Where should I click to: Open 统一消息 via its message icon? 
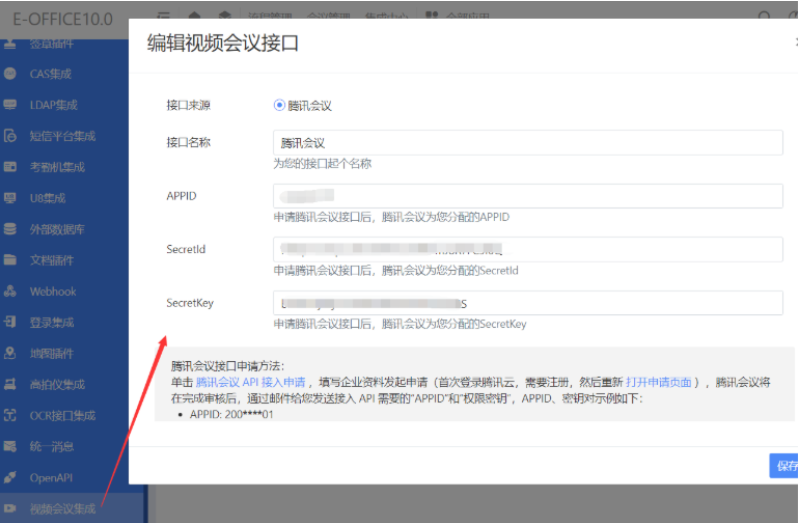tap(10, 446)
